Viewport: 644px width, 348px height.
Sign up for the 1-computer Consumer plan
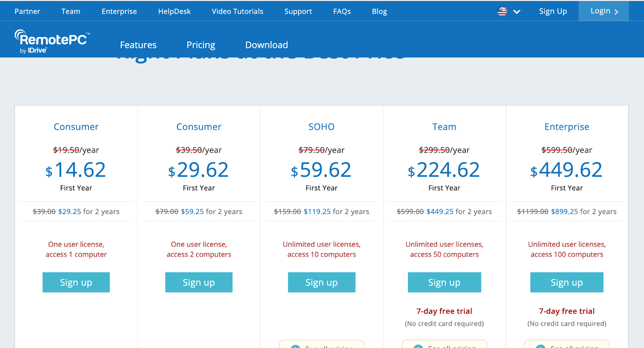click(76, 282)
